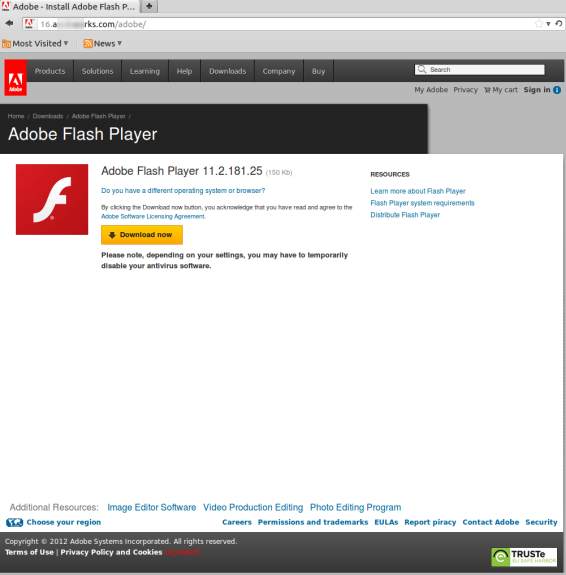
Task: Go to Adobe Flash Player breadcrumb link
Action: pos(98,116)
